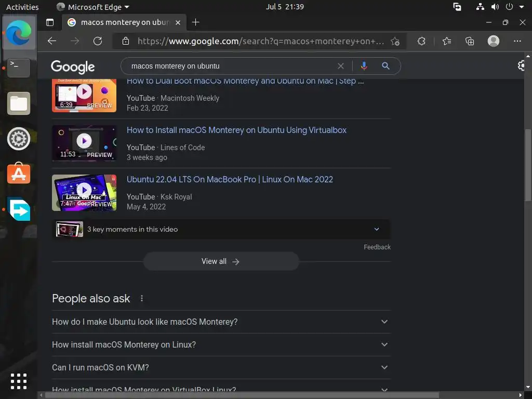Show Applications grid in the dock
Viewport: 532px width, 399px height.
pos(19,381)
